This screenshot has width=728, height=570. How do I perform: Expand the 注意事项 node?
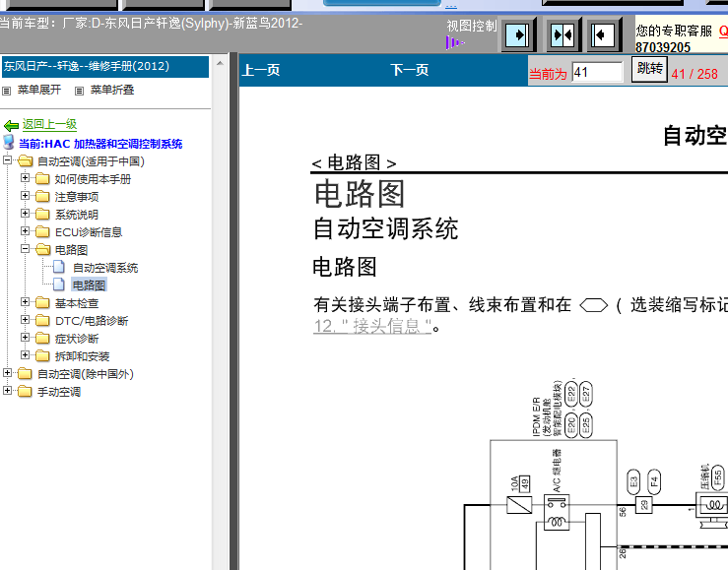[x=25, y=196]
